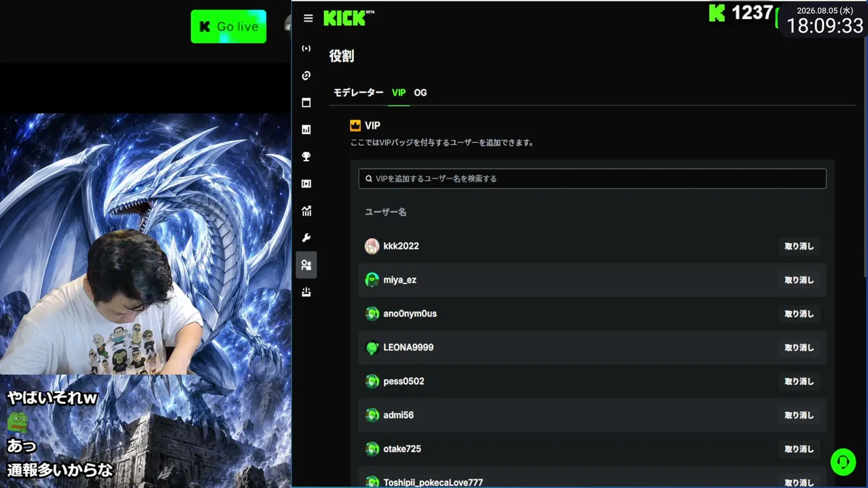Click the avatar of otake725
Image resolution: width=868 pixels, height=488 pixels.
click(x=372, y=449)
